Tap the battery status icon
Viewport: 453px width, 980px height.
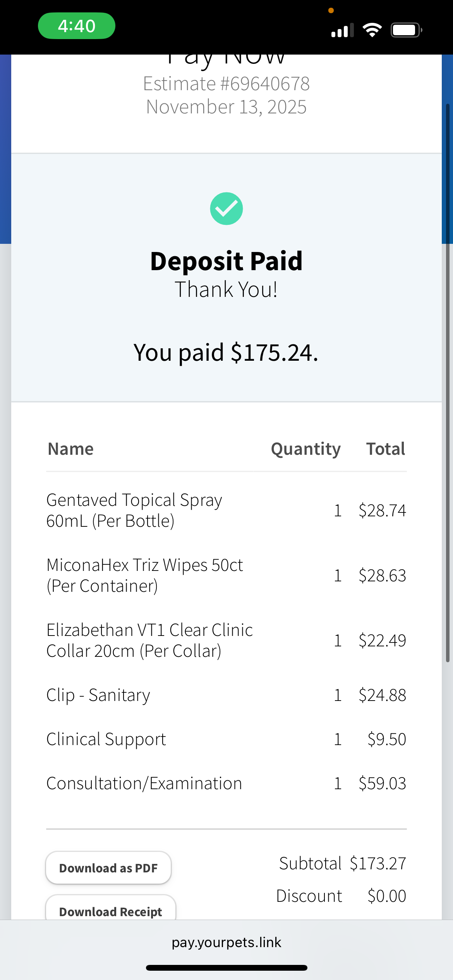pyautogui.click(x=406, y=30)
